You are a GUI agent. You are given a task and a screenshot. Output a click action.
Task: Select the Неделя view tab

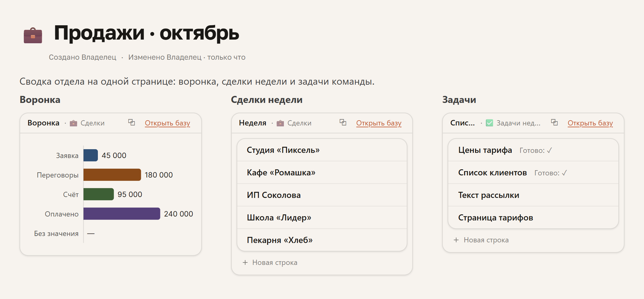(x=252, y=123)
